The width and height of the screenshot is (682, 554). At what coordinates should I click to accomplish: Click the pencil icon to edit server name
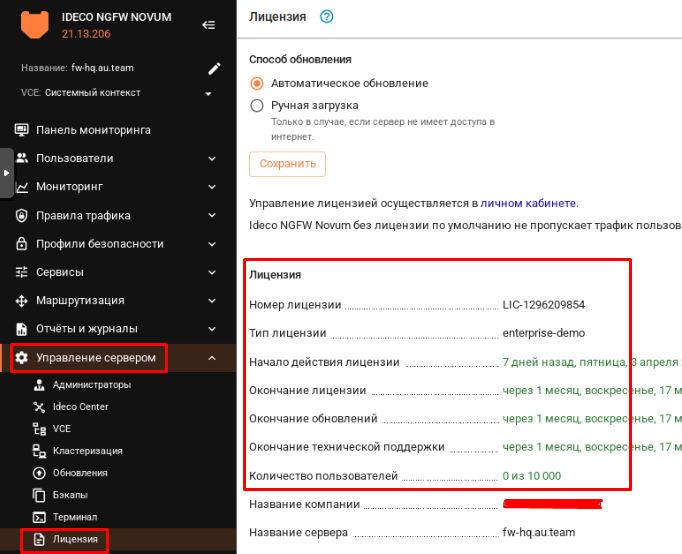(213, 68)
